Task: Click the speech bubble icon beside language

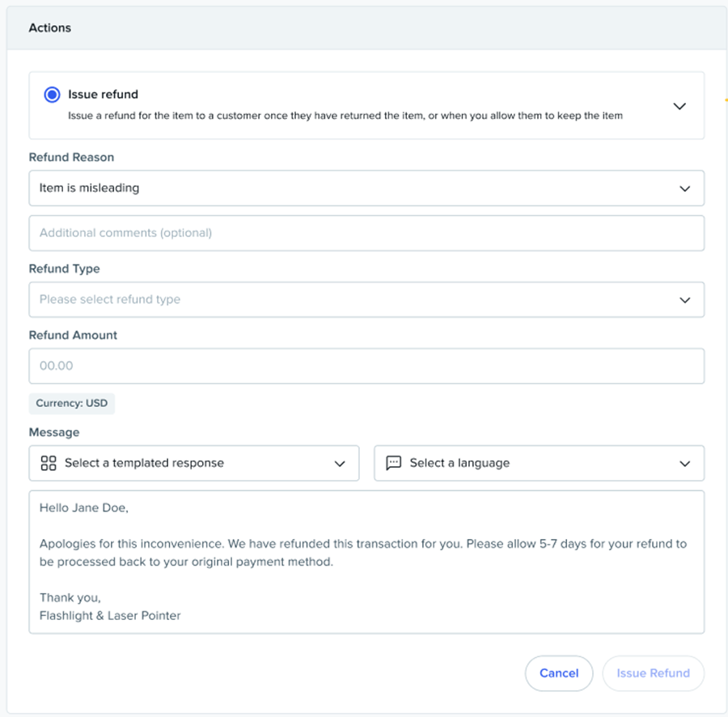Action: [394, 463]
